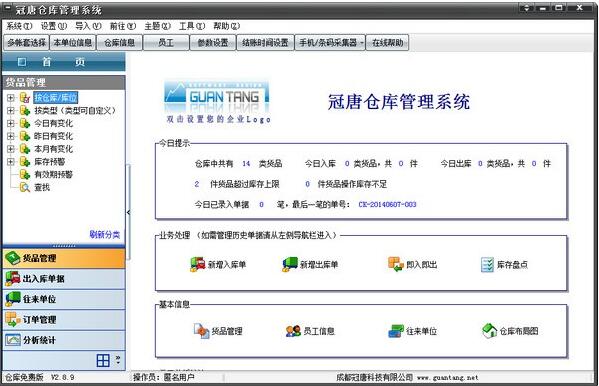The height and width of the screenshot is (386, 599).
Task: Expand the 按仓库/库位 tree node
Action: (11, 97)
